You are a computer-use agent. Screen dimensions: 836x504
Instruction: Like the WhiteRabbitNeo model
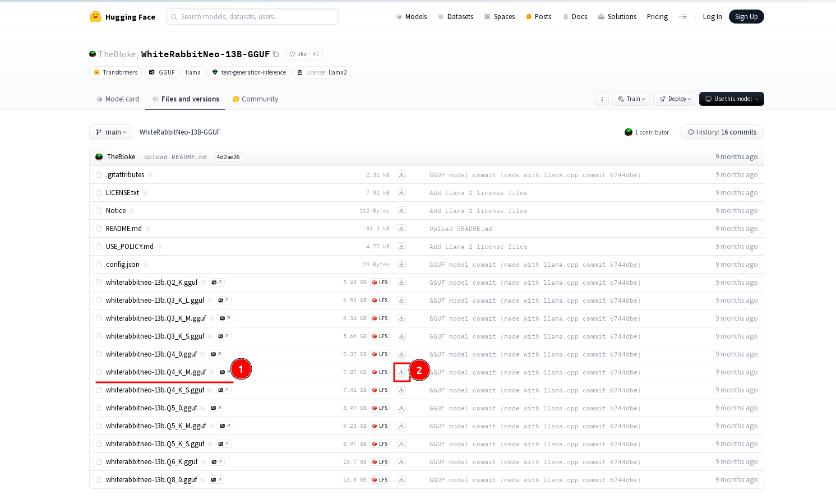(298, 54)
